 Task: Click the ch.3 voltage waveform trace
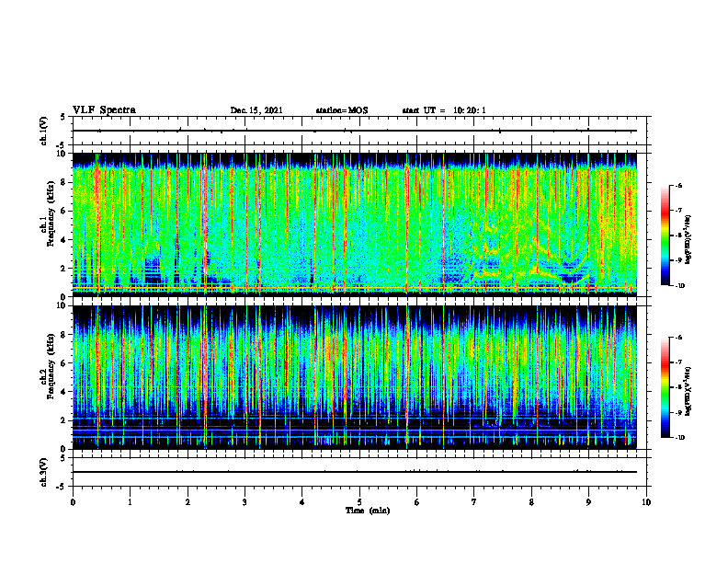(x=355, y=472)
